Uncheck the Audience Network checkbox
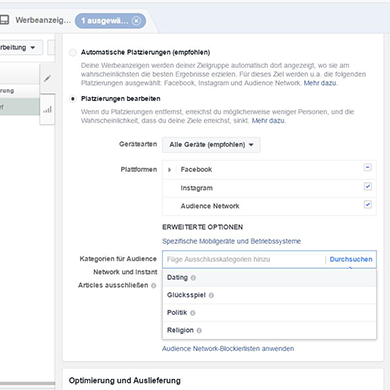 tap(368, 204)
